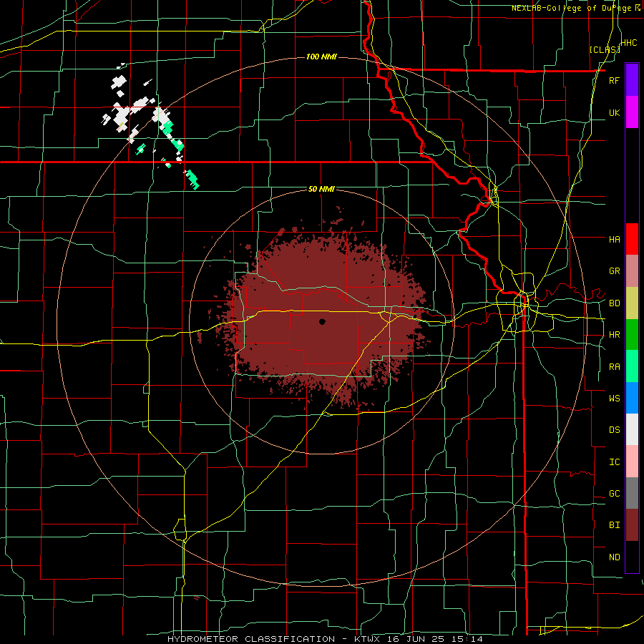This screenshot has width=644, height=644.
Task: Click the HR green legend swatch
Action: (632, 335)
